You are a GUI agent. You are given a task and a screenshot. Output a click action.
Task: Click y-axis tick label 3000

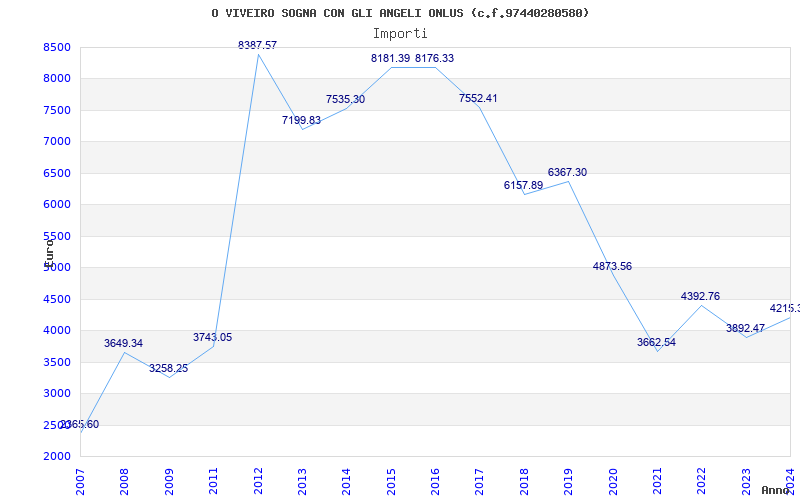tap(57, 393)
